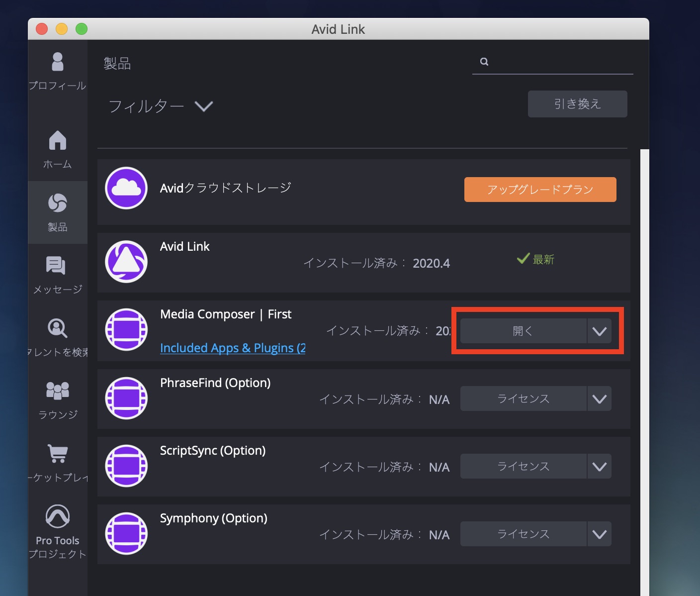Expand the フィルター filter dropdown
Image resolution: width=700 pixels, height=596 pixels.
click(x=204, y=106)
